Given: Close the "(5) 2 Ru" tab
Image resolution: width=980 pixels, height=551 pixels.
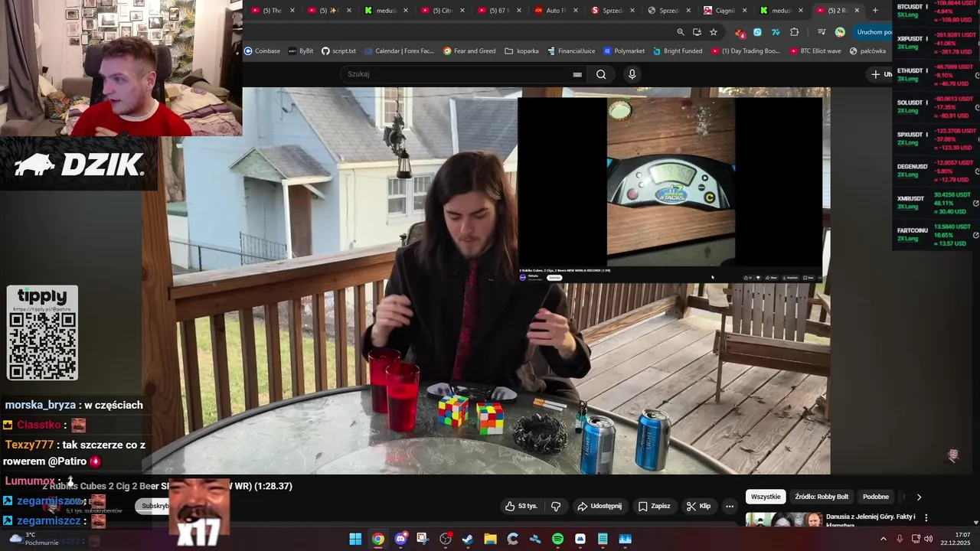Looking at the screenshot, I should (x=857, y=11).
